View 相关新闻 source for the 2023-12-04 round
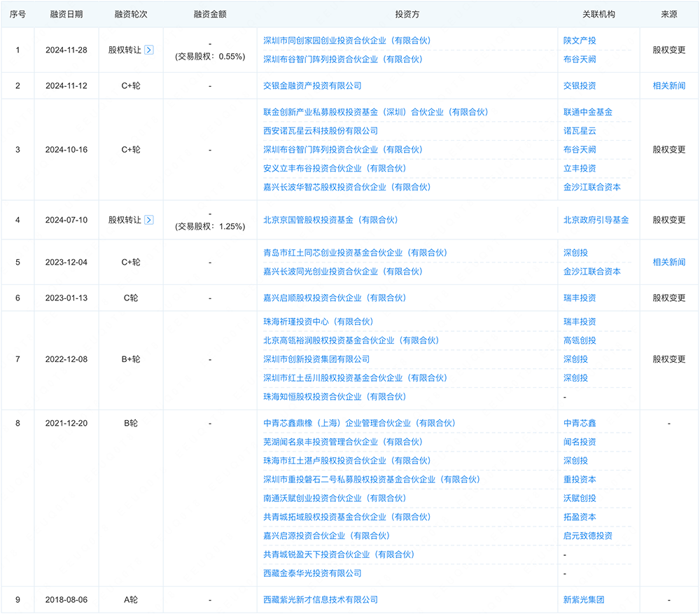The image size is (700, 614). click(x=668, y=263)
